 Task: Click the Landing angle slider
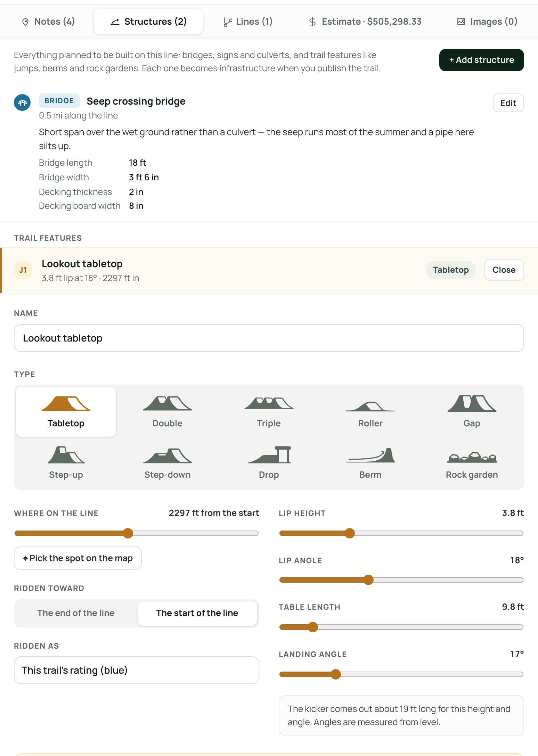coord(401,674)
